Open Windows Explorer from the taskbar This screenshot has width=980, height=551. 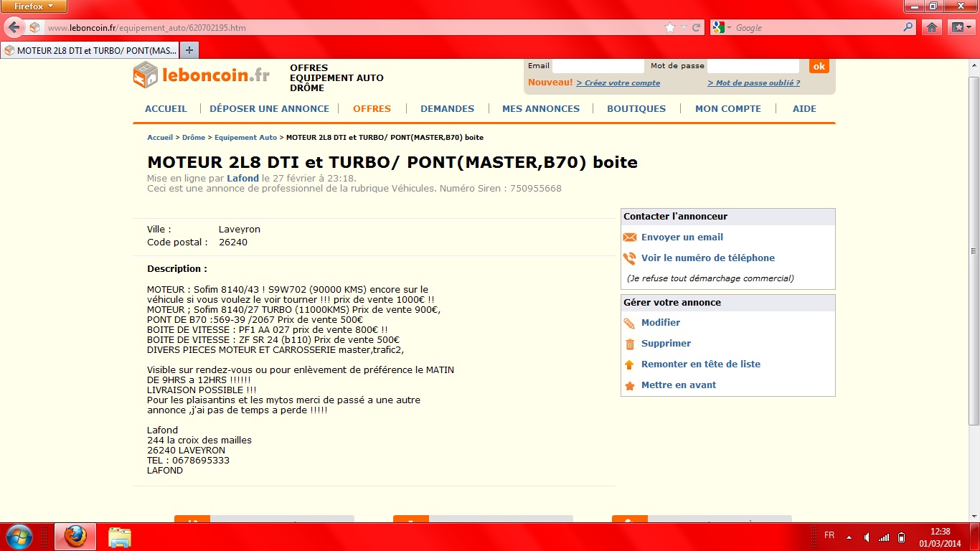(x=120, y=537)
